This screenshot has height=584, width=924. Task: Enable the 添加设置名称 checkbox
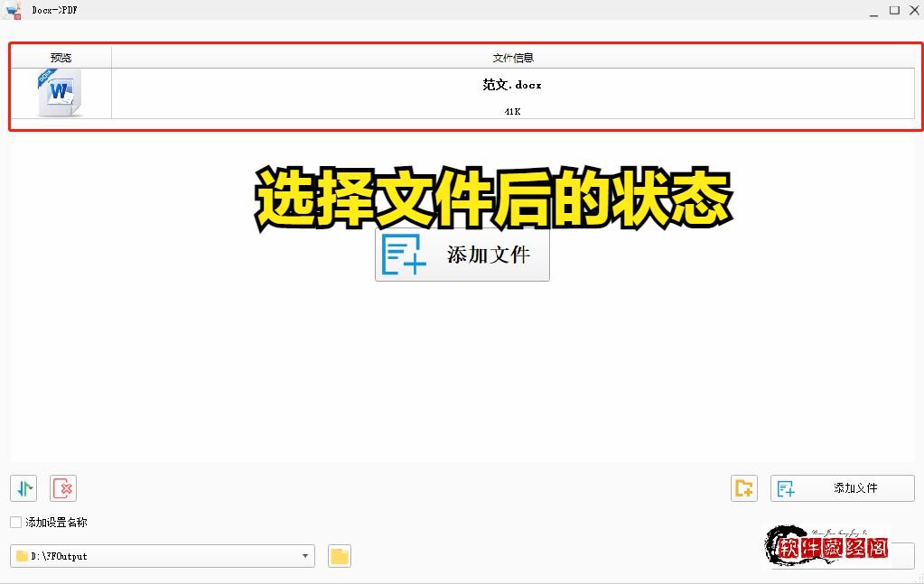pos(16,522)
